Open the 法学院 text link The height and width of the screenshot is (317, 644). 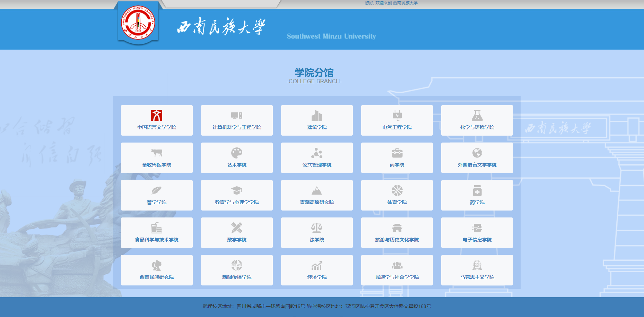click(x=317, y=240)
